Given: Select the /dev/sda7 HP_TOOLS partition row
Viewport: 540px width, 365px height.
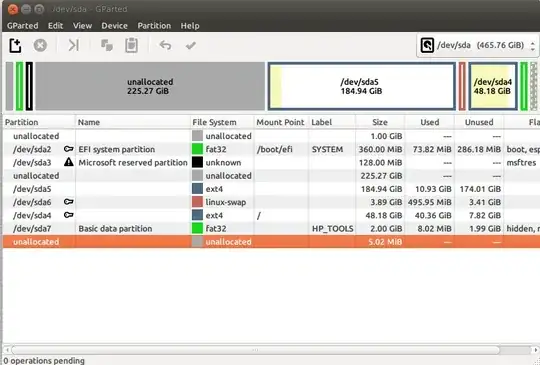Looking at the screenshot, I should tap(271, 229).
